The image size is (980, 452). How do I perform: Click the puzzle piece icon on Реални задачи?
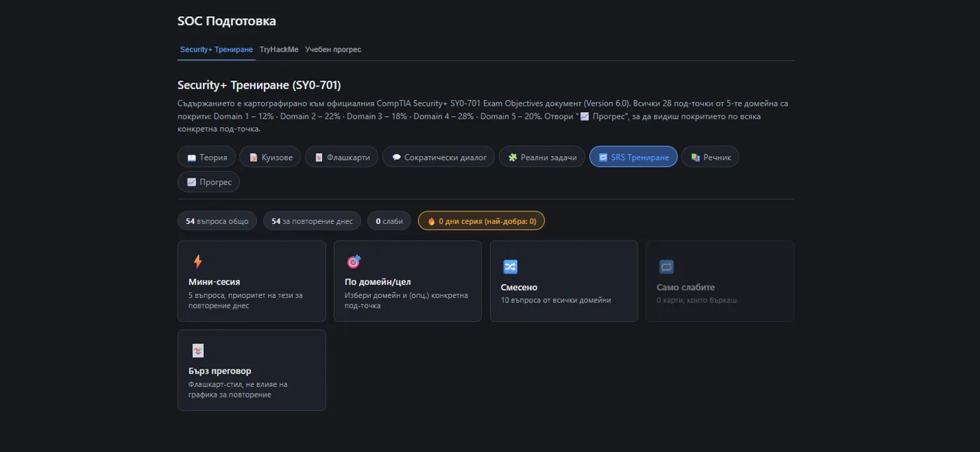click(x=513, y=157)
